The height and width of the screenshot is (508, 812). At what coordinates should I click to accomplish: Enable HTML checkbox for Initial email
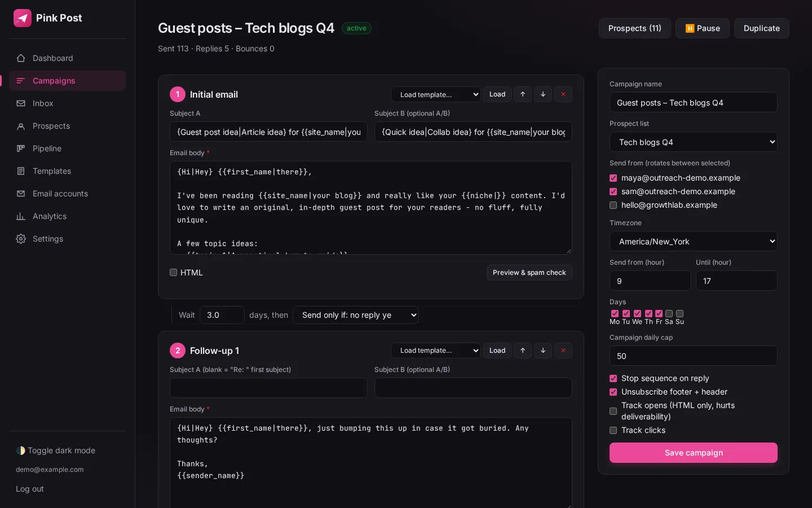coord(174,273)
